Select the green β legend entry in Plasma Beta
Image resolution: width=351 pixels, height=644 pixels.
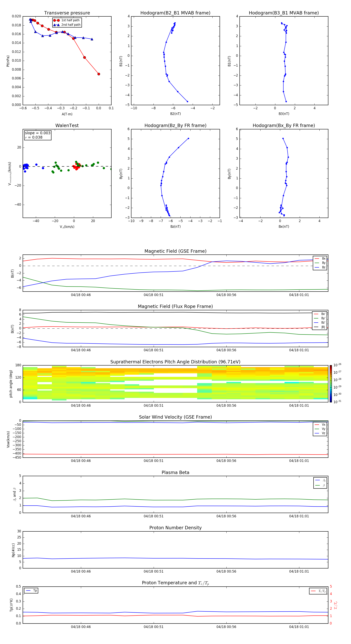point(320,485)
